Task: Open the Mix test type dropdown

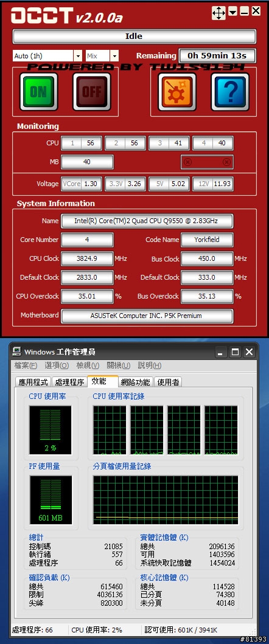Action: point(114,56)
